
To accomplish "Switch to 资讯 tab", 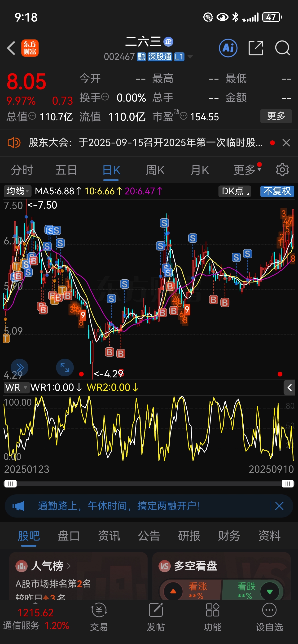I will [x=109, y=536].
